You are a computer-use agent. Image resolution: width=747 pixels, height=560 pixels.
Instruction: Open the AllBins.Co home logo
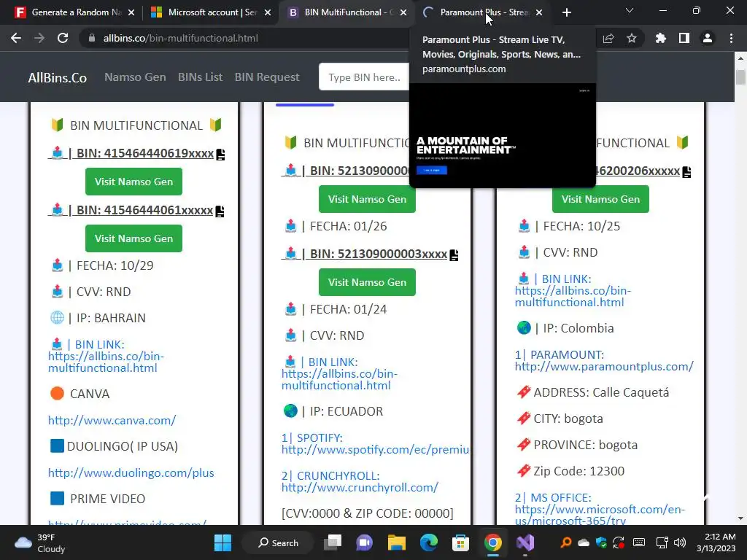tap(57, 77)
